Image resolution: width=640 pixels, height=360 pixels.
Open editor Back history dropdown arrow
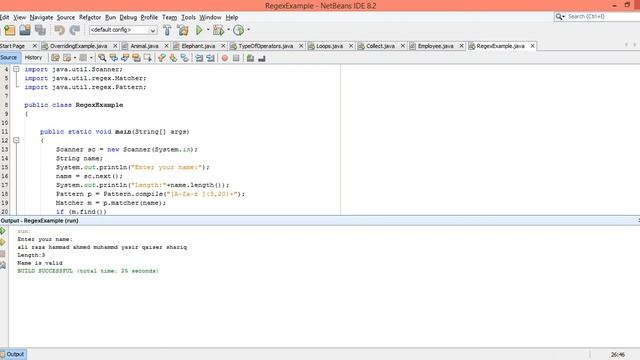[75, 58]
